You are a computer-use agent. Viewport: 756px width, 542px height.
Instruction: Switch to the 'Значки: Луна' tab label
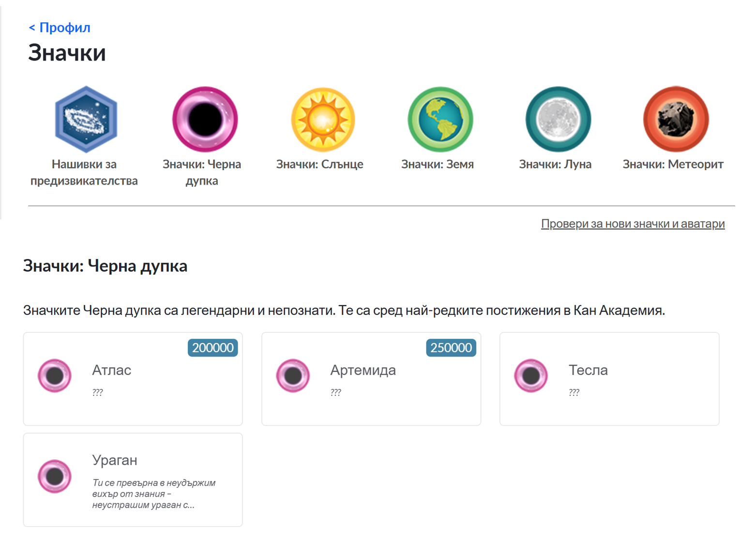(x=555, y=164)
